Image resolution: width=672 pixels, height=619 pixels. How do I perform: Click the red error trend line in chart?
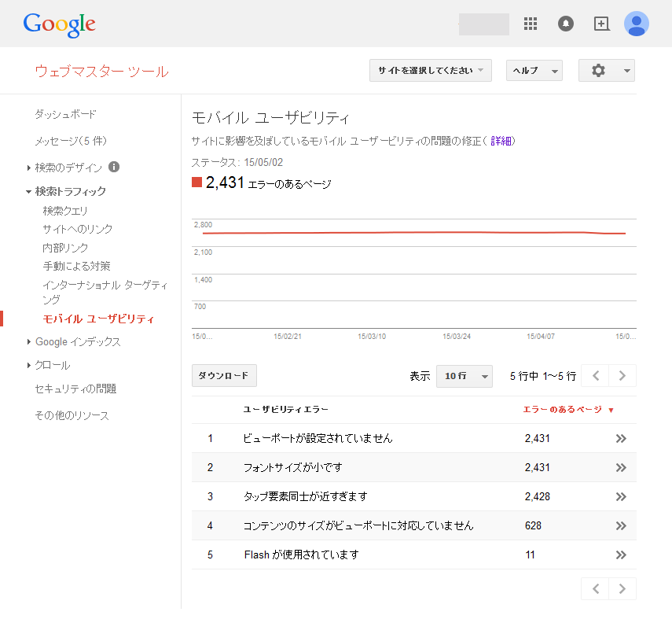point(414,233)
